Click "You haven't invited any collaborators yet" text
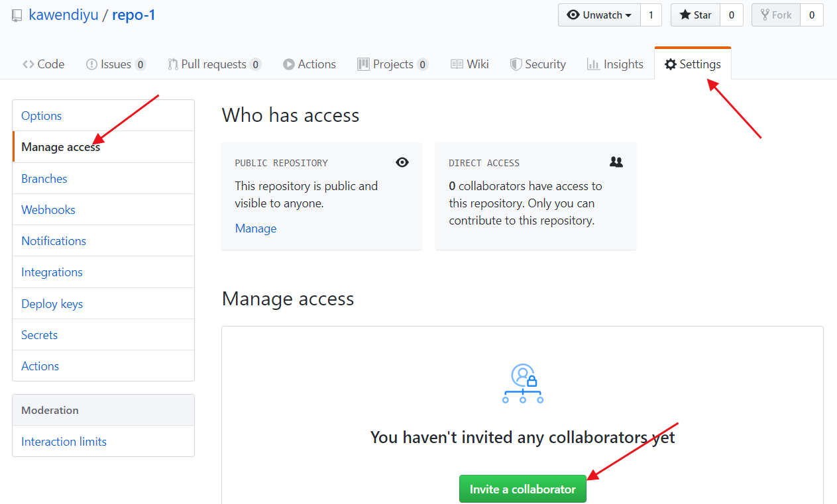 click(x=523, y=437)
